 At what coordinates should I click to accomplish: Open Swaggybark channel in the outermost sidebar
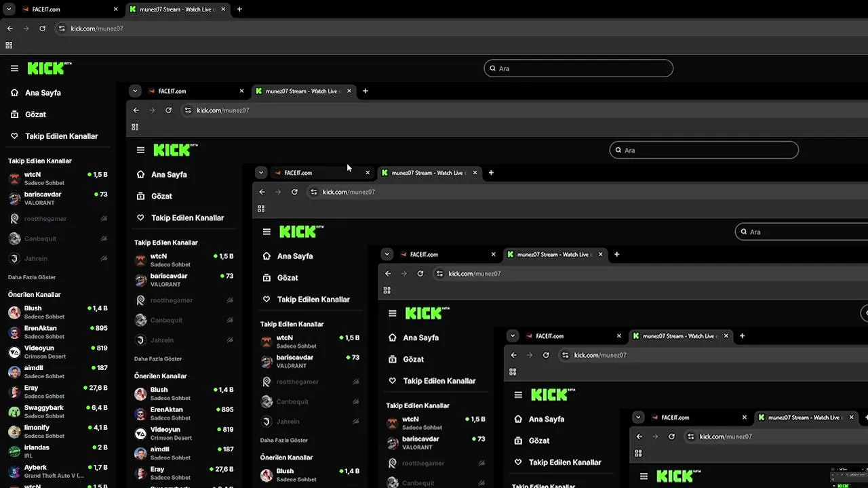[x=58, y=411]
